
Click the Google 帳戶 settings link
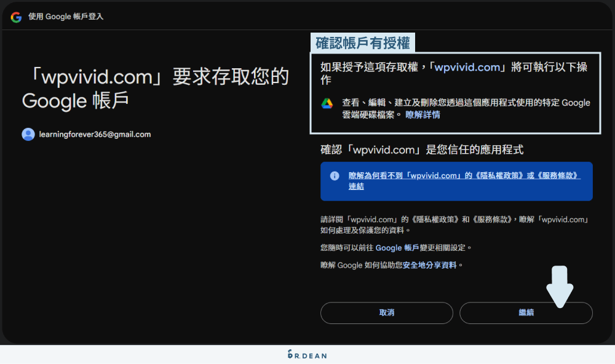pos(396,247)
